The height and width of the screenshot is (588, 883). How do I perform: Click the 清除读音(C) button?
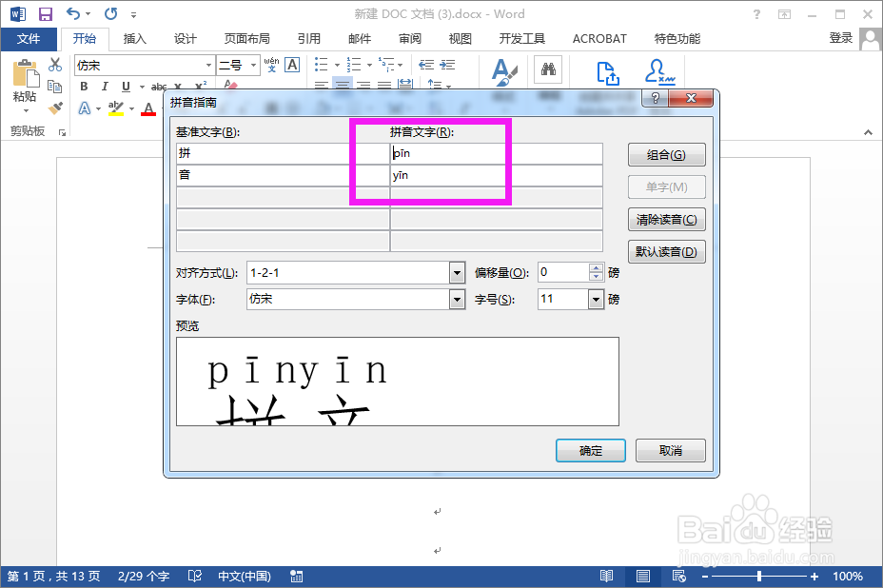[x=667, y=220]
